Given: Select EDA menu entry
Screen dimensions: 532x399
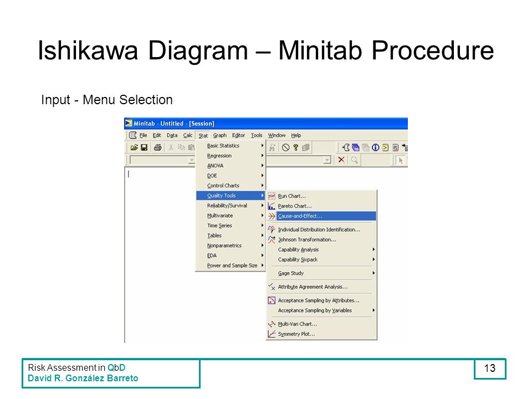Looking at the screenshot, I should [231, 255].
